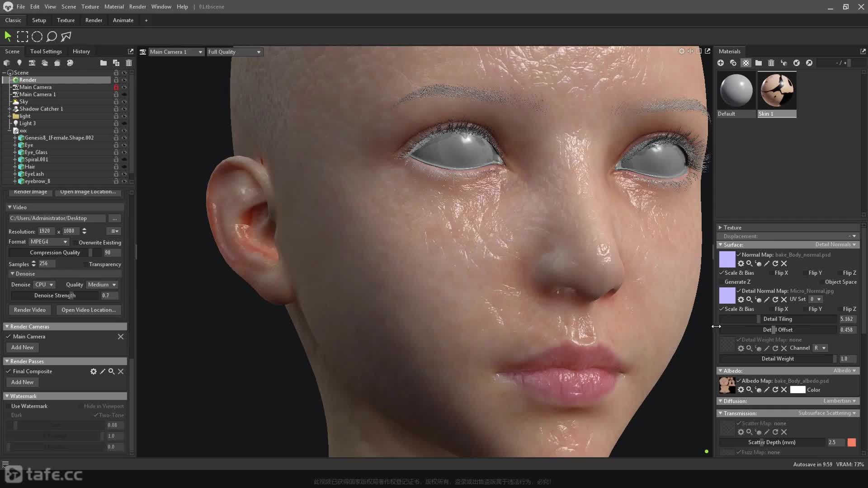Image resolution: width=868 pixels, height=488 pixels.
Task: Import material via arrow-in circle icon
Action: 797,63
